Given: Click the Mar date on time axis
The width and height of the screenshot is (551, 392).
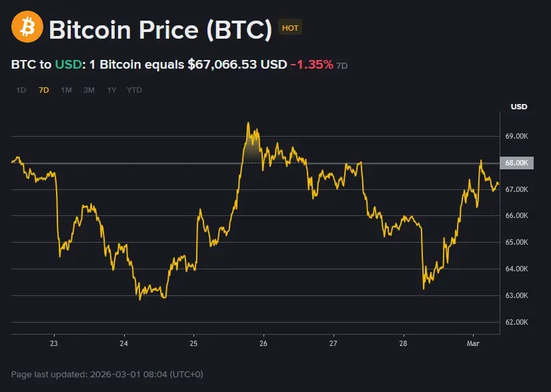Looking at the screenshot, I should pos(473,344).
